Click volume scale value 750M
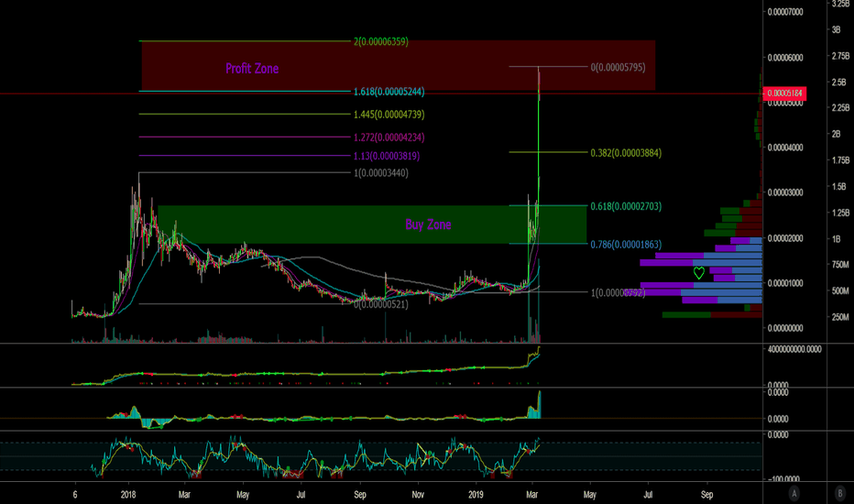Screen dimensions: 854x504 tap(840, 265)
